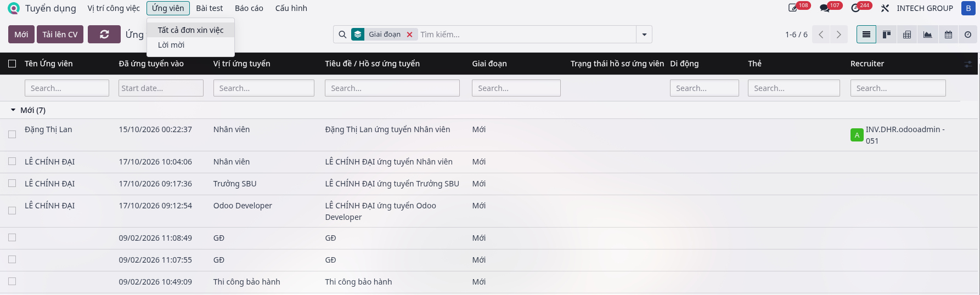The width and height of the screenshot is (980, 295).
Task: Open the Bài test menu
Action: pos(210,8)
